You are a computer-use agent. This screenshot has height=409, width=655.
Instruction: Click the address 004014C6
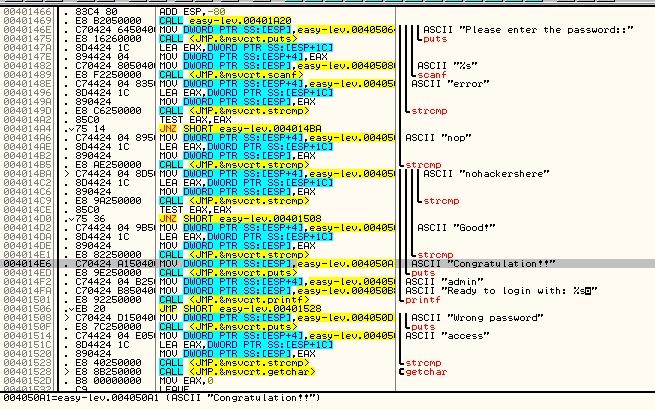tap(28, 191)
